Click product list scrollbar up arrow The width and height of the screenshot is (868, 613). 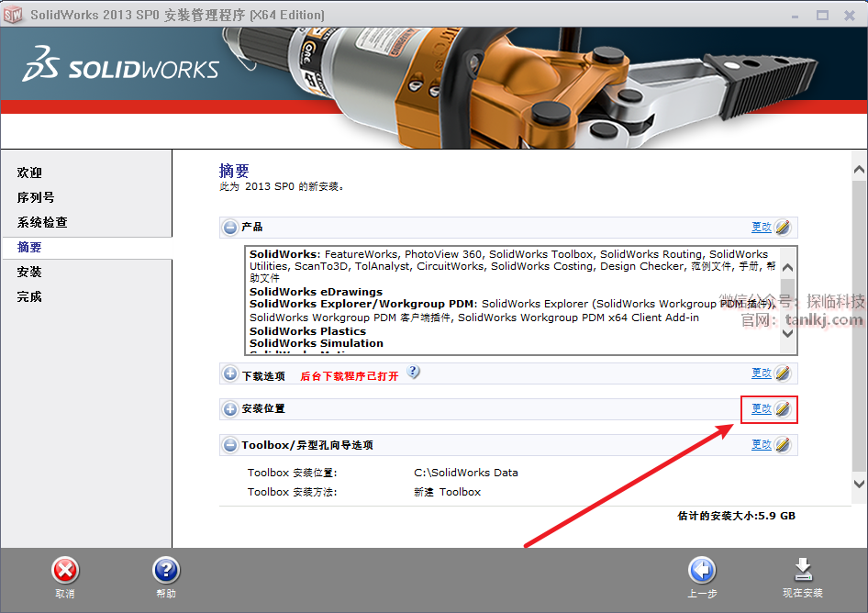pos(788,268)
